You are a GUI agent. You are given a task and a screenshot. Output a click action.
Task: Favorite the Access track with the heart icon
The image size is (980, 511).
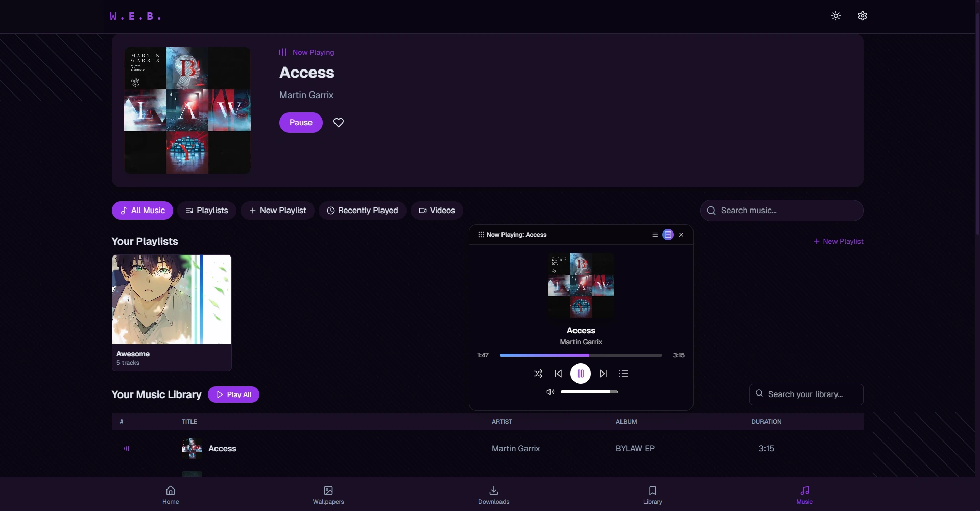(339, 123)
